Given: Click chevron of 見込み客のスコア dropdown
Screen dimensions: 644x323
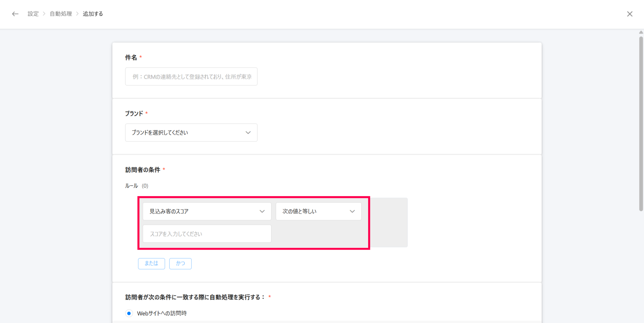Looking at the screenshot, I should tap(262, 211).
